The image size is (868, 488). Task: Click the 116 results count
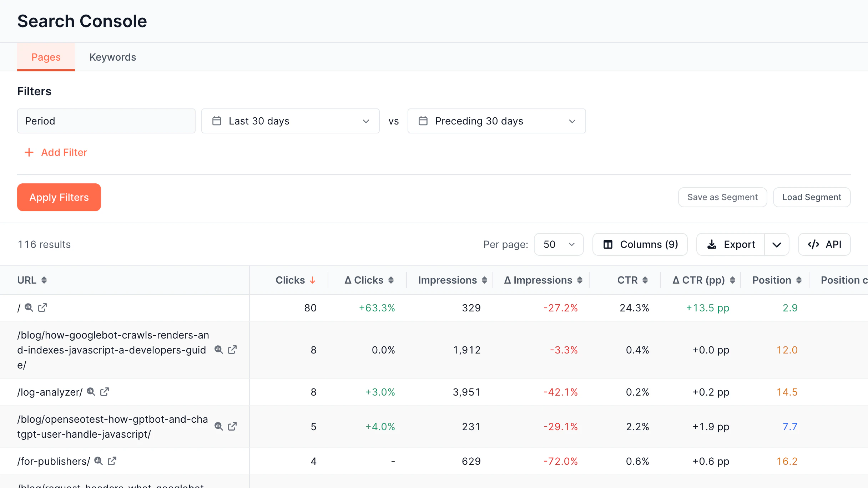click(x=44, y=244)
